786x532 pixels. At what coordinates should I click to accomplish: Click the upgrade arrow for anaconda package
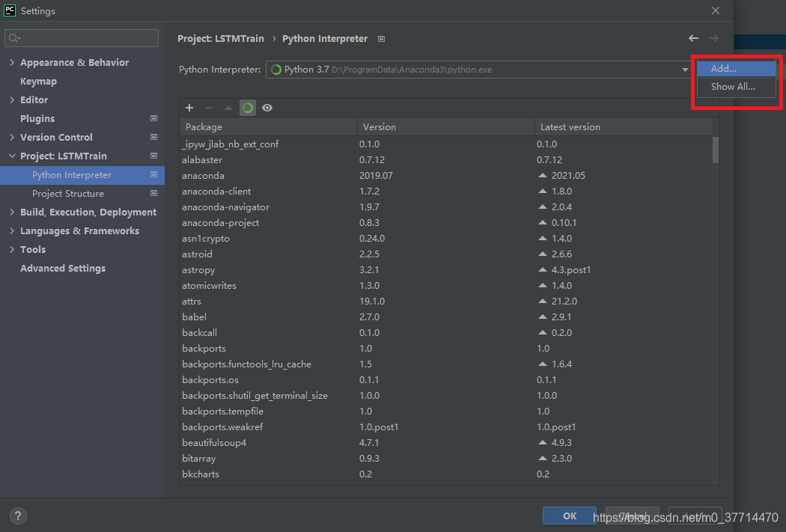(x=543, y=176)
